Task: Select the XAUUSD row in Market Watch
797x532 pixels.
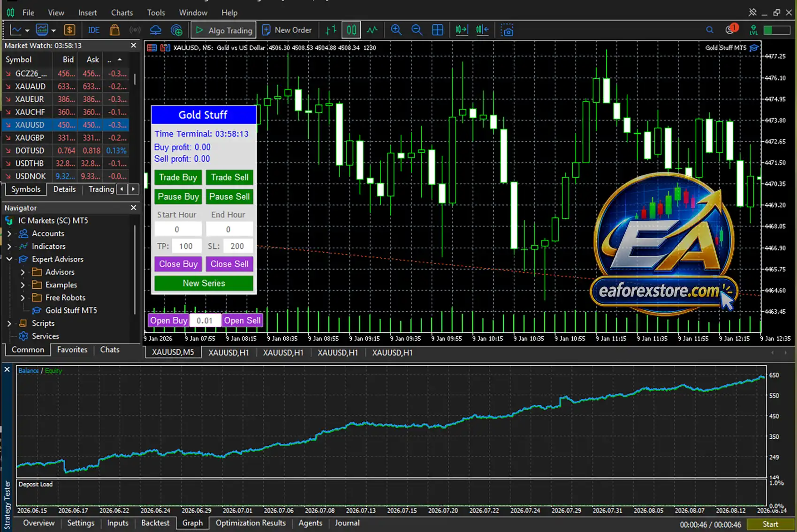Action: (65, 125)
